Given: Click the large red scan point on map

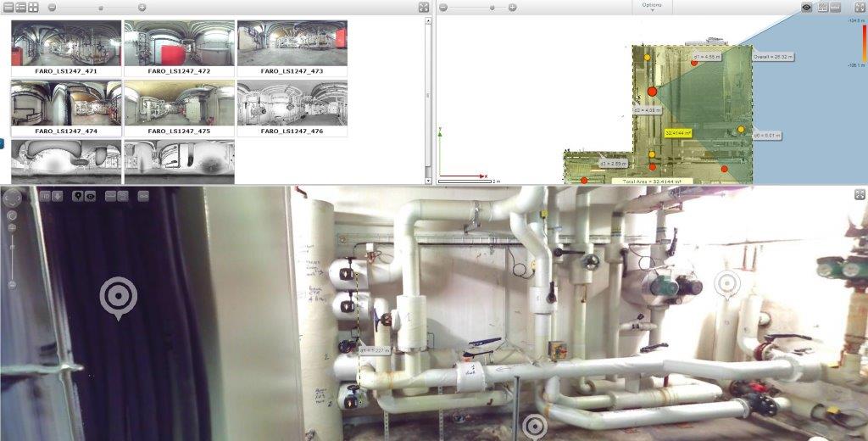Looking at the screenshot, I should pos(652,91).
